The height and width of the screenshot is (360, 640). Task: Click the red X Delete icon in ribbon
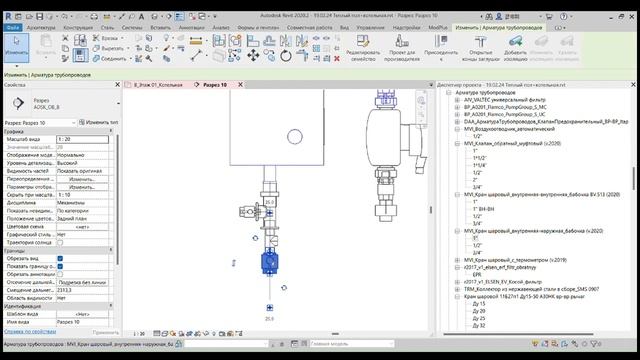(x=337, y=59)
